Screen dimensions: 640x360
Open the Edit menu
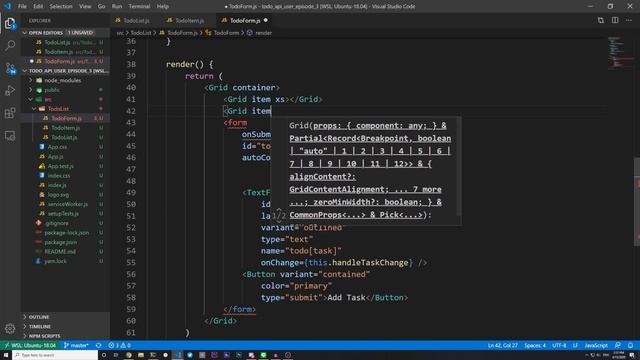click(x=38, y=6)
